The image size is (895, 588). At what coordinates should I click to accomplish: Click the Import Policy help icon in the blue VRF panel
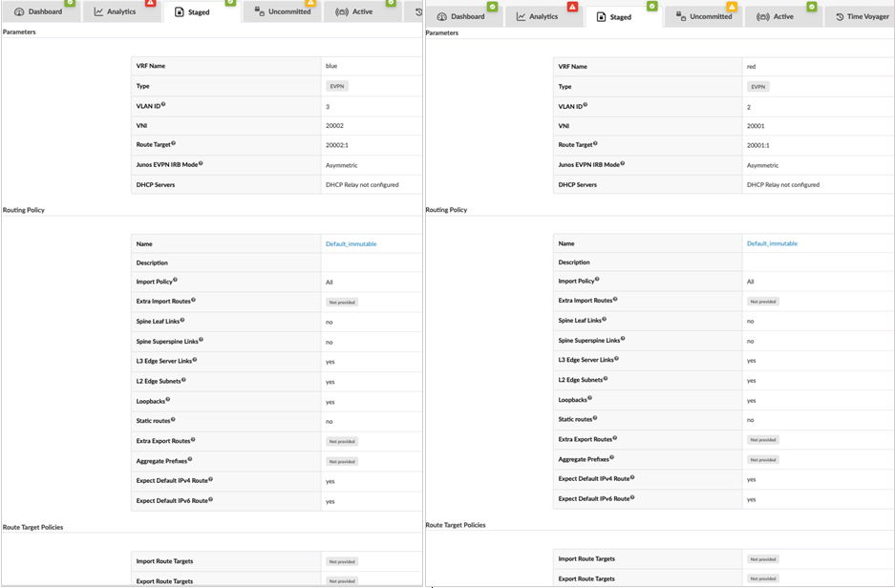(175, 280)
